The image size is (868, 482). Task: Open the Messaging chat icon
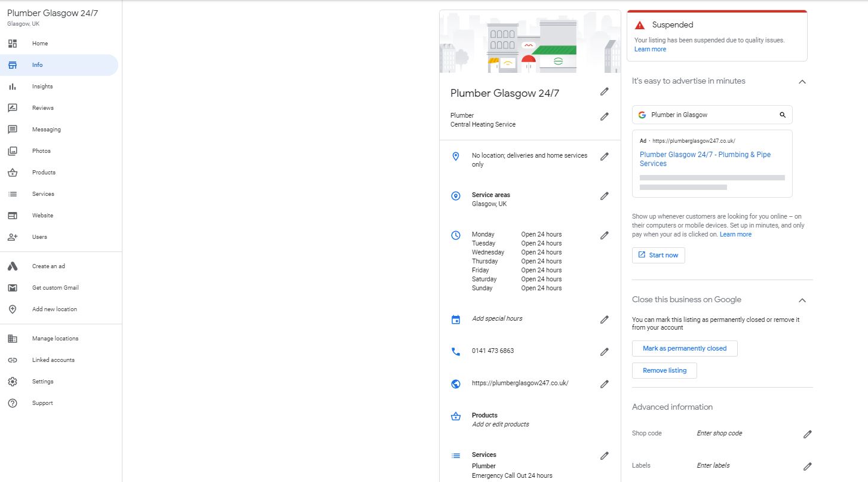point(13,130)
